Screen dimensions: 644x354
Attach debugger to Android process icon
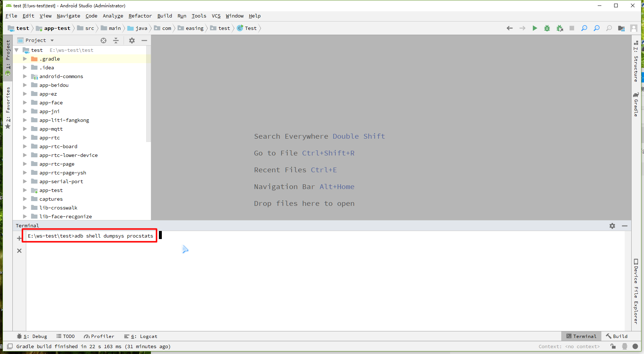(560, 28)
